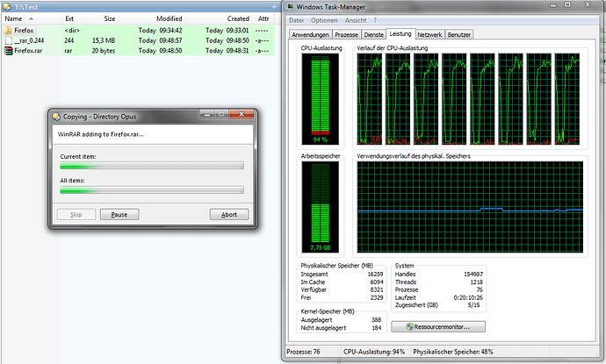
Task: Open the Datei menu in Task Manager
Action: (x=296, y=20)
